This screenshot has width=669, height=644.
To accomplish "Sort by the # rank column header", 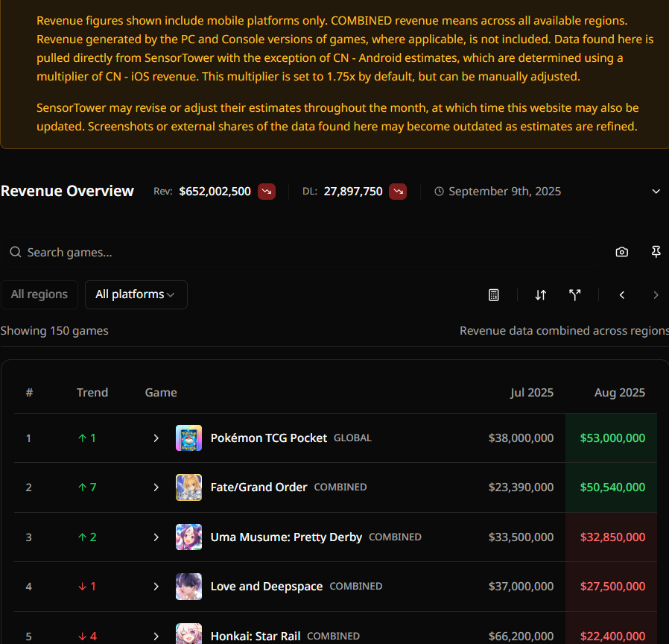I will pos(30,393).
